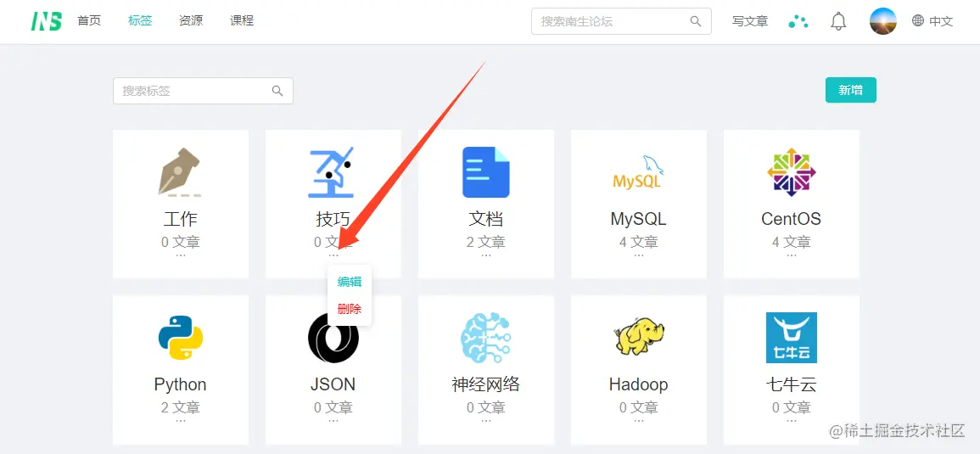Viewport: 980px width, 454px height.
Task: Click the Hadoop tag name
Action: 638,384
